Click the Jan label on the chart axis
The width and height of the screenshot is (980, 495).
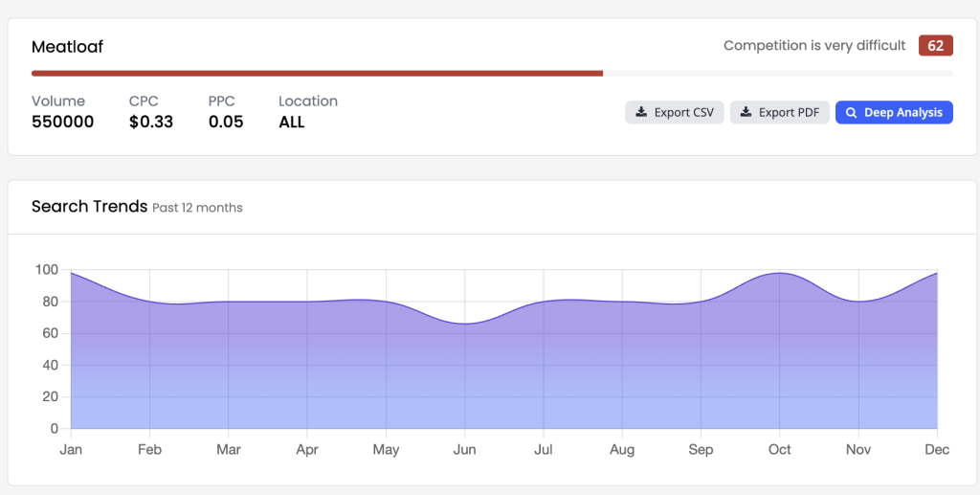point(71,449)
